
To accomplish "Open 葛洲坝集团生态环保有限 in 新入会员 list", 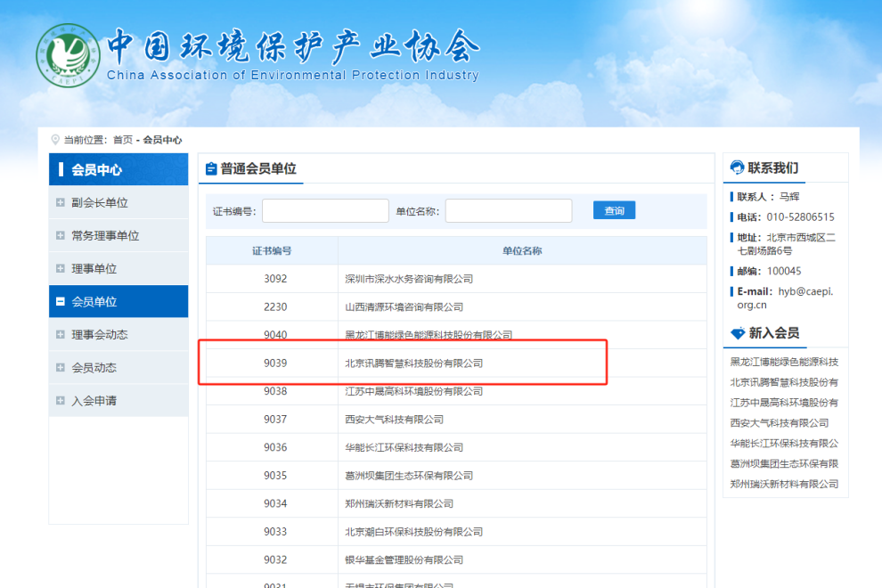I will [x=784, y=463].
